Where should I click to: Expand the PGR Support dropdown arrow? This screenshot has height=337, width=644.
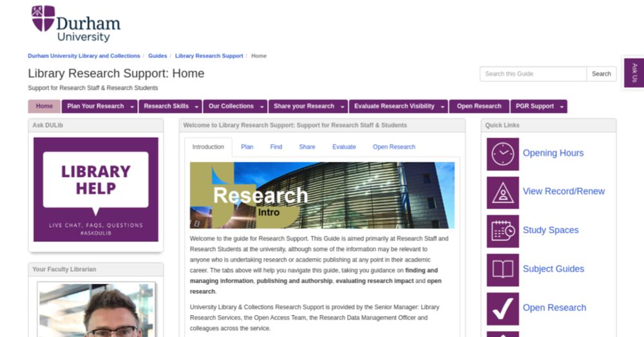(562, 106)
